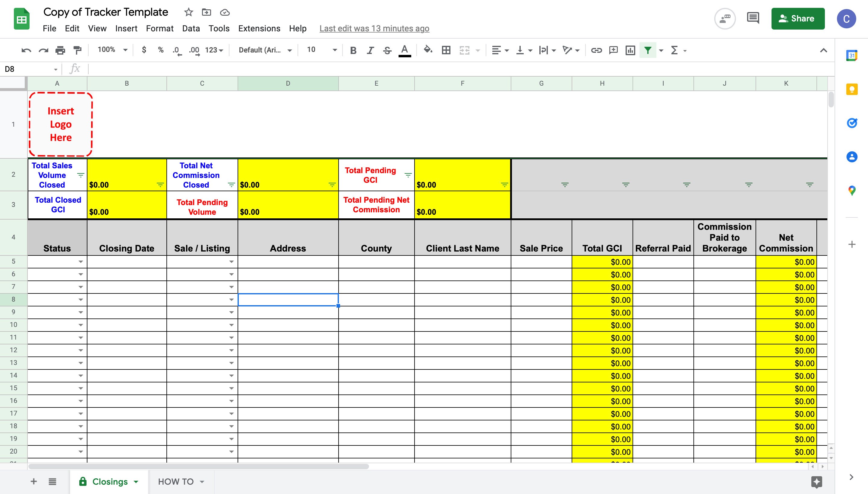The height and width of the screenshot is (494, 868).
Task: Open the Closings sheet tab menu
Action: pos(136,481)
